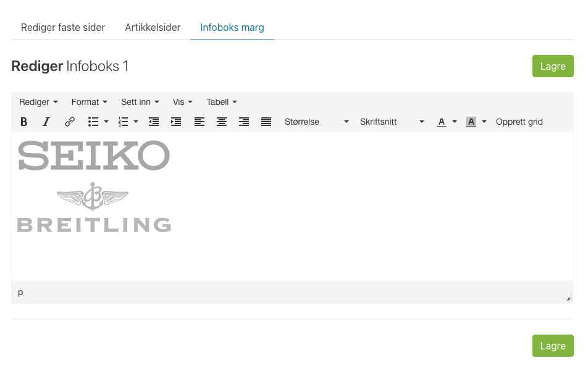Open the Størrelse font size dropdown

(316, 122)
